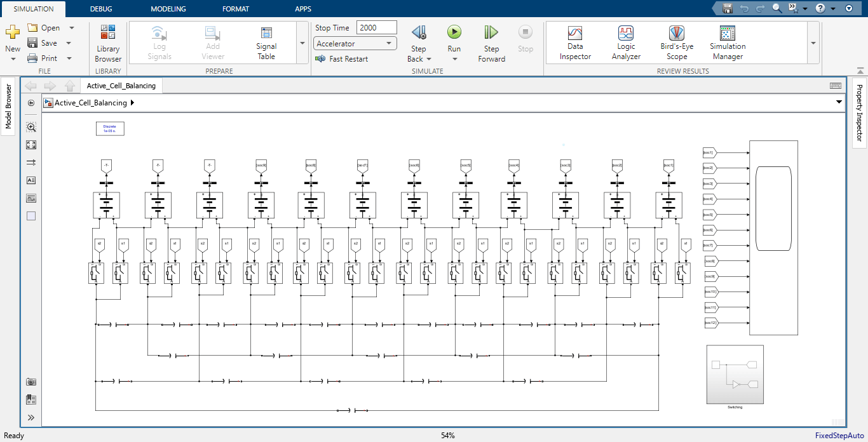The height and width of the screenshot is (442, 868).
Task: Click Save icon in quick access toolbar
Action: click(x=728, y=8)
